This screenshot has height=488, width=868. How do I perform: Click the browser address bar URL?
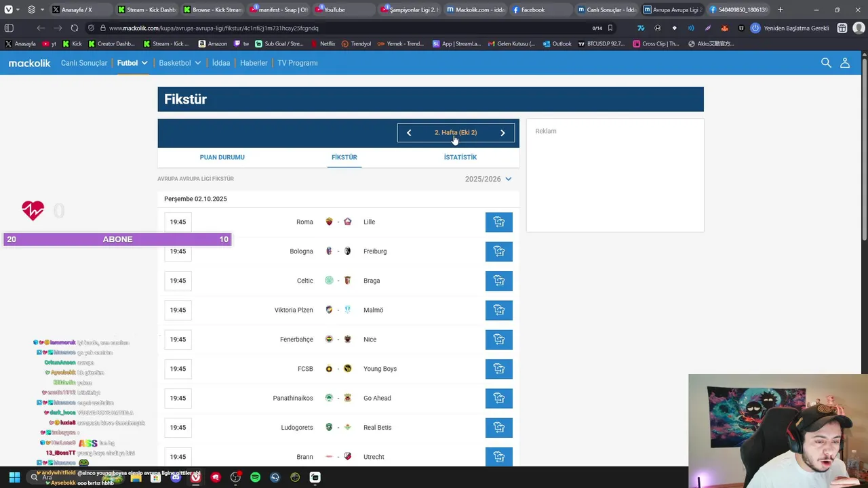(214, 28)
